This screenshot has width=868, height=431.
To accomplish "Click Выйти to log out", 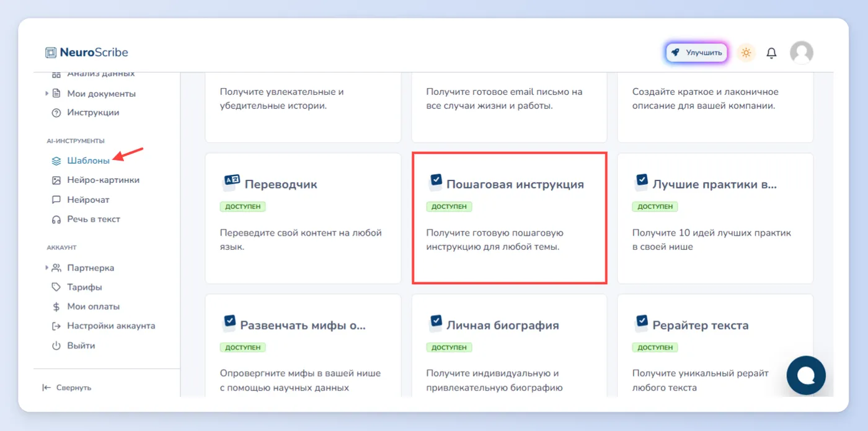I will [81, 345].
